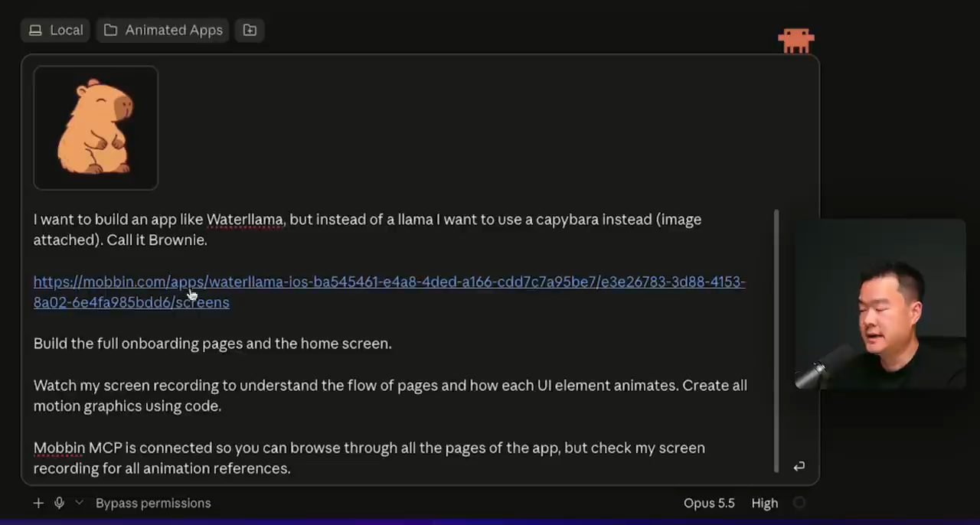Click the prompt box vertical scrollbar
The height and width of the screenshot is (525, 980).
click(x=776, y=341)
